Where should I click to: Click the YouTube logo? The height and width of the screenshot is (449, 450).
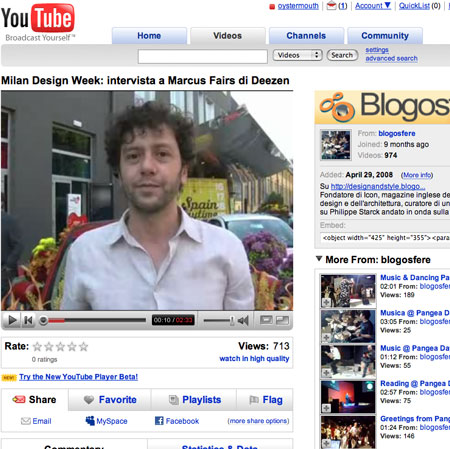tap(38, 22)
